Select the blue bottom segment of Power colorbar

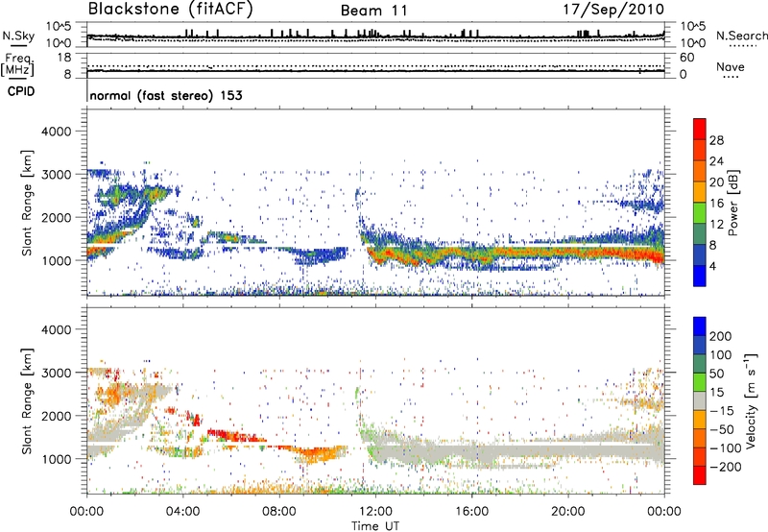point(700,276)
